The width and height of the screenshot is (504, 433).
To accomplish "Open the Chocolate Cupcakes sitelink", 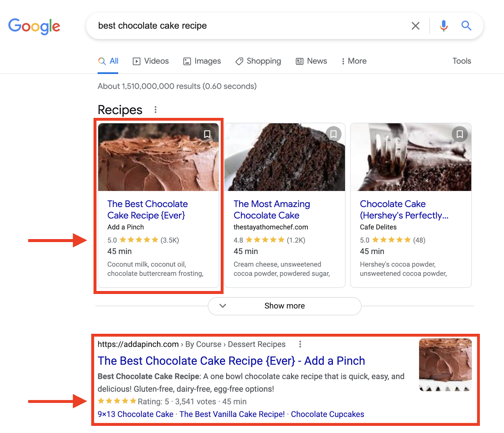I will coord(328,414).
